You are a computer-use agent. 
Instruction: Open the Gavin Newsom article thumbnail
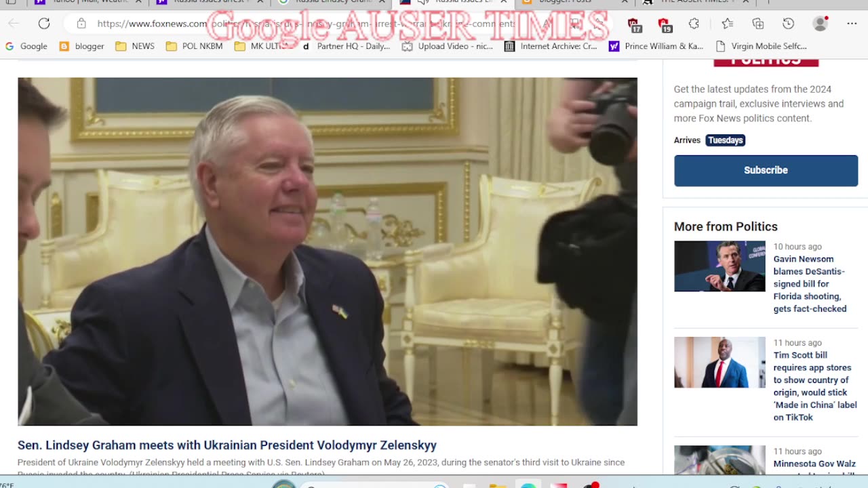(x=719, y=266)
